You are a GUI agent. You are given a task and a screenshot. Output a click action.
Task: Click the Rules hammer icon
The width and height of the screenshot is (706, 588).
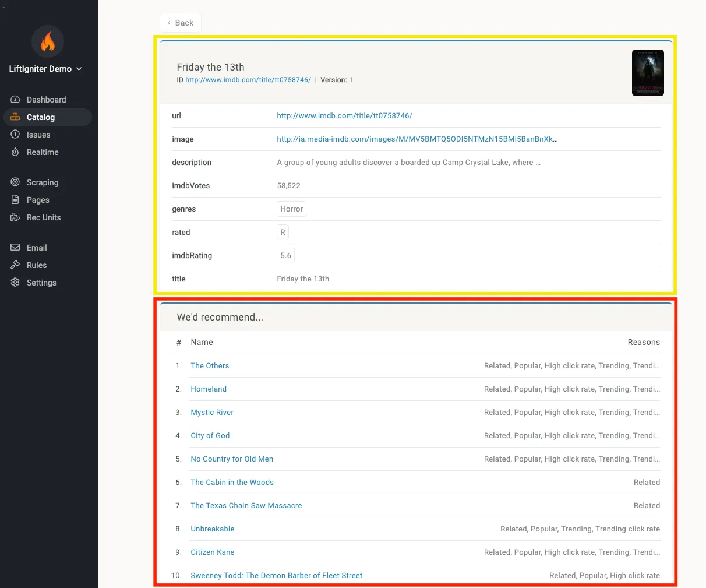tap(15, 265)
